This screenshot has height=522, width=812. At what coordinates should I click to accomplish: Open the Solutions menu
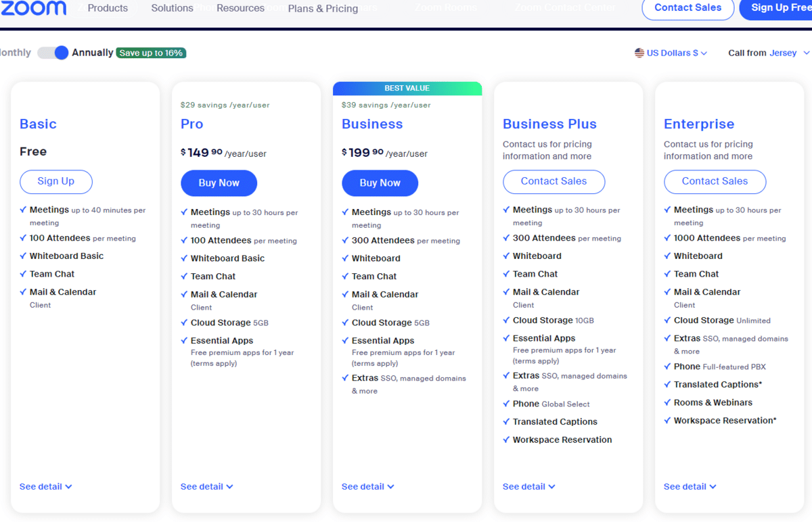pos(172,8)
